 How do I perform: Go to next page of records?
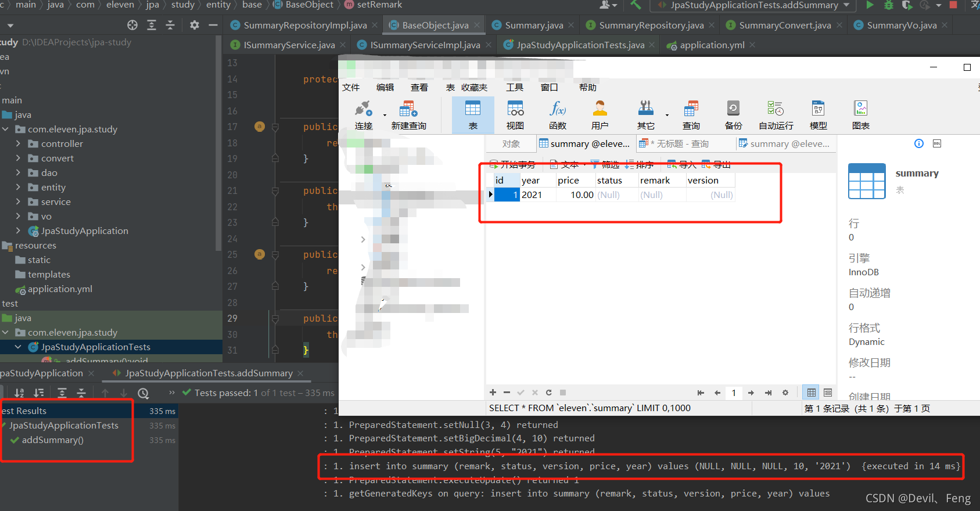point(751,393)
